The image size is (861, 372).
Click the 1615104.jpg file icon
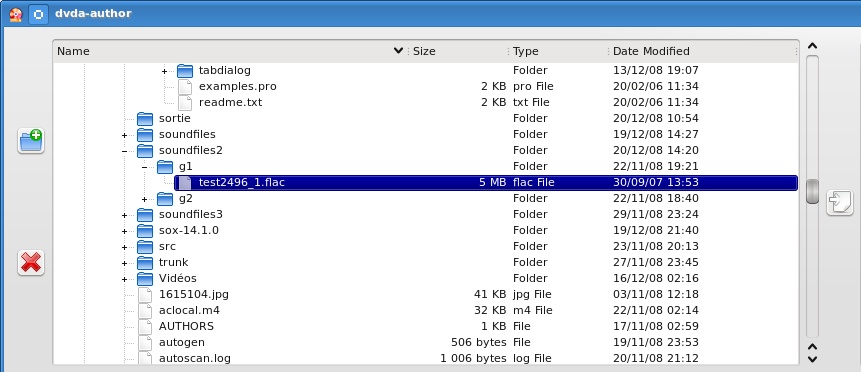click(145, 294)
